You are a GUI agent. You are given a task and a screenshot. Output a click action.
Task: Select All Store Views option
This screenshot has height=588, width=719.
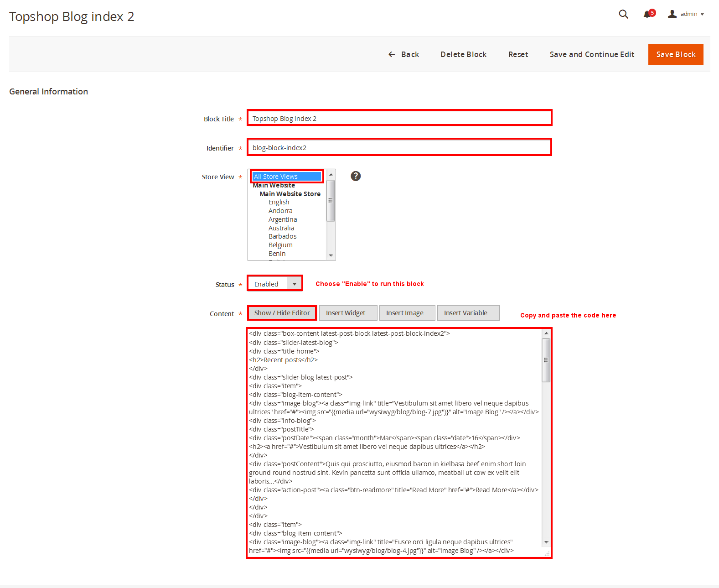(x=287, y=177)
